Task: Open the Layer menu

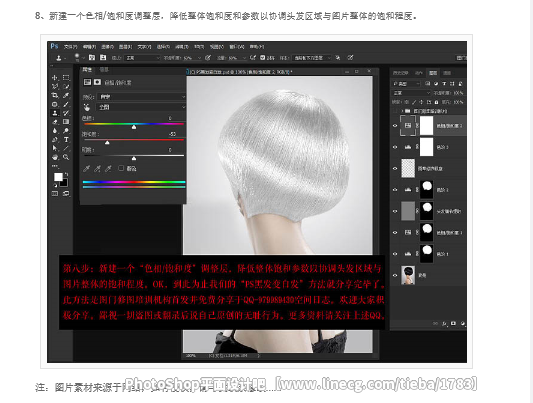Action: point(125,47)
